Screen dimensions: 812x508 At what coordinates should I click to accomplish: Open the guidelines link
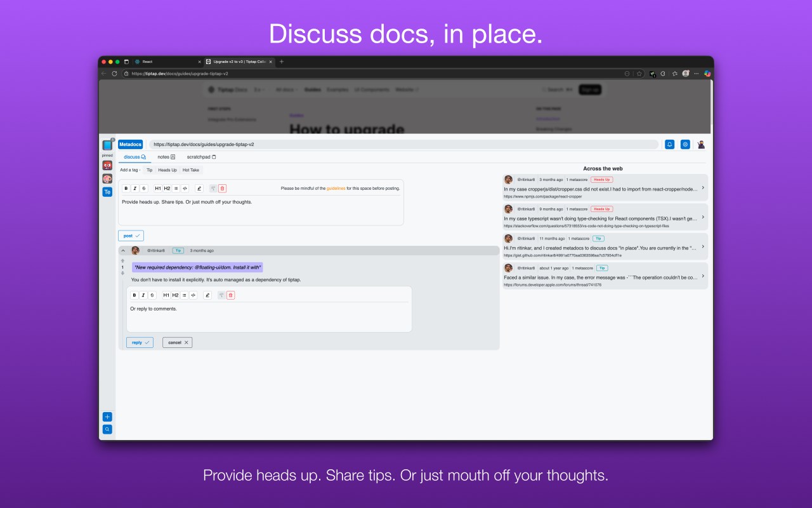coord(336,189)
